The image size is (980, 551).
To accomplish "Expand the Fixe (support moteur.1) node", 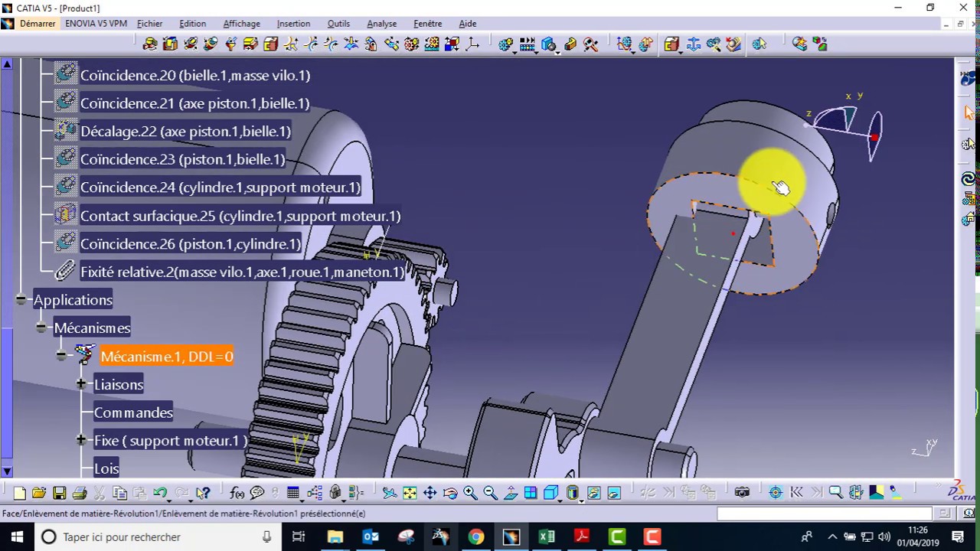I will [x=81, y=441].
